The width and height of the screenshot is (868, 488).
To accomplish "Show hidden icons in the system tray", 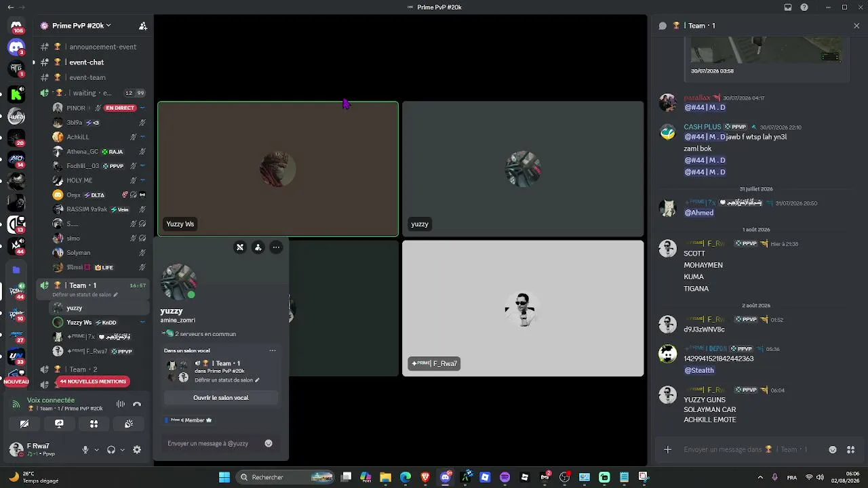I will pyautogui.click(x=760, y=477).
